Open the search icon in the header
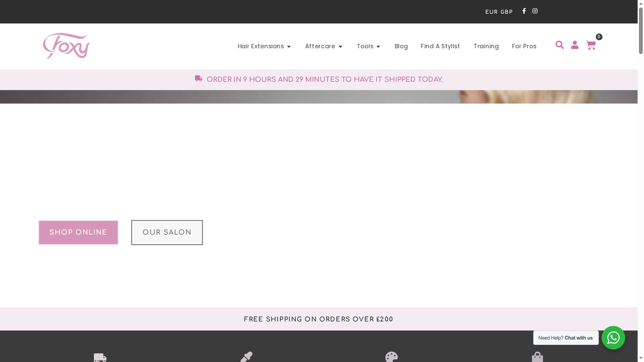 pyautogui.click(x=560, y=45)
